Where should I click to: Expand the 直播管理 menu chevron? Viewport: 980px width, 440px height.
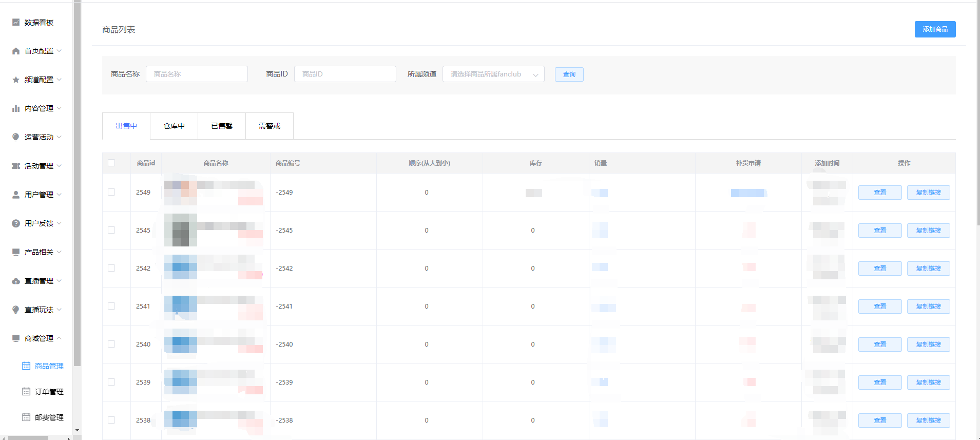[x=59, y=281]
